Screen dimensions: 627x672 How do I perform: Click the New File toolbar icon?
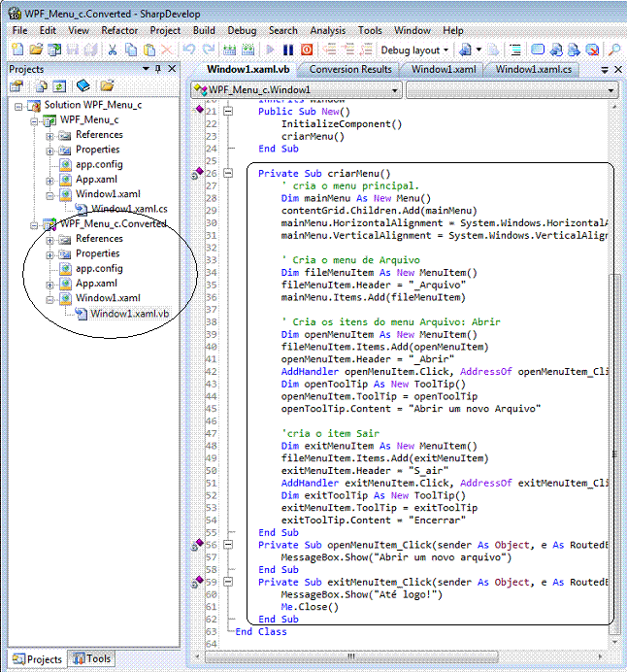coord(17,50)
